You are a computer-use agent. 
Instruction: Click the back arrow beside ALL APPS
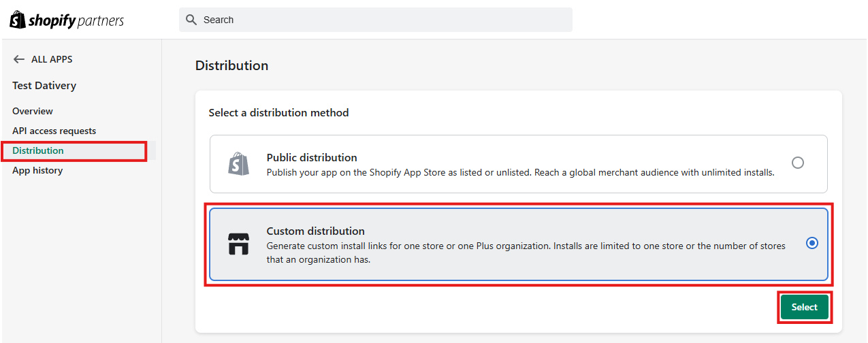(19, 59)
